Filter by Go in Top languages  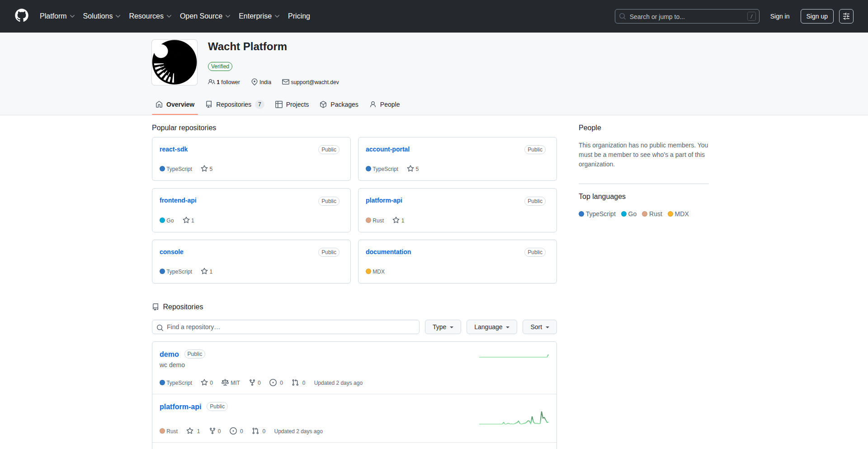(629, 214)
